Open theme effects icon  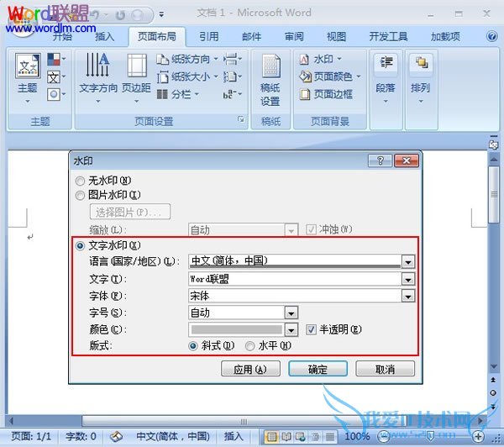pyautogui.click(x=56, y=94)
